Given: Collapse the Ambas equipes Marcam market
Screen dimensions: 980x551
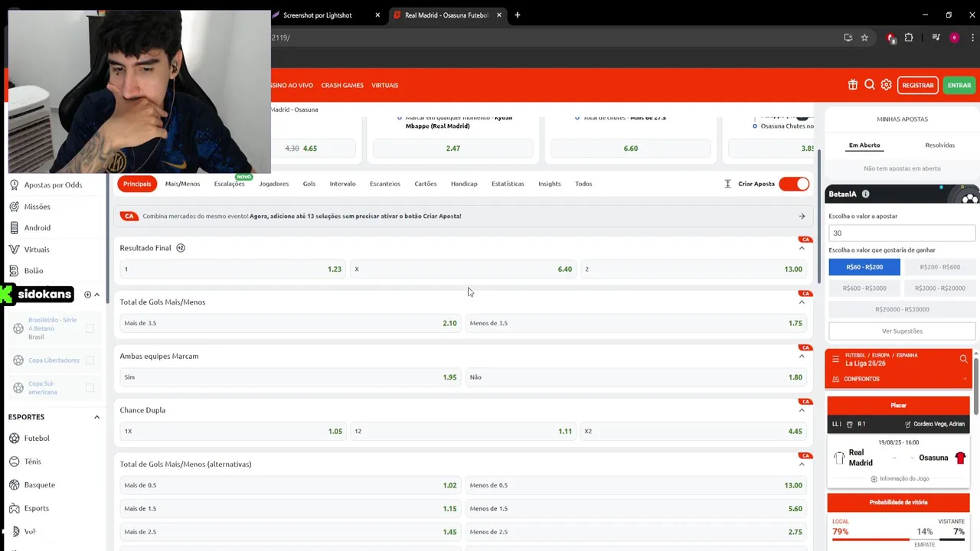Looking at the screenshot, I should 802,356.
